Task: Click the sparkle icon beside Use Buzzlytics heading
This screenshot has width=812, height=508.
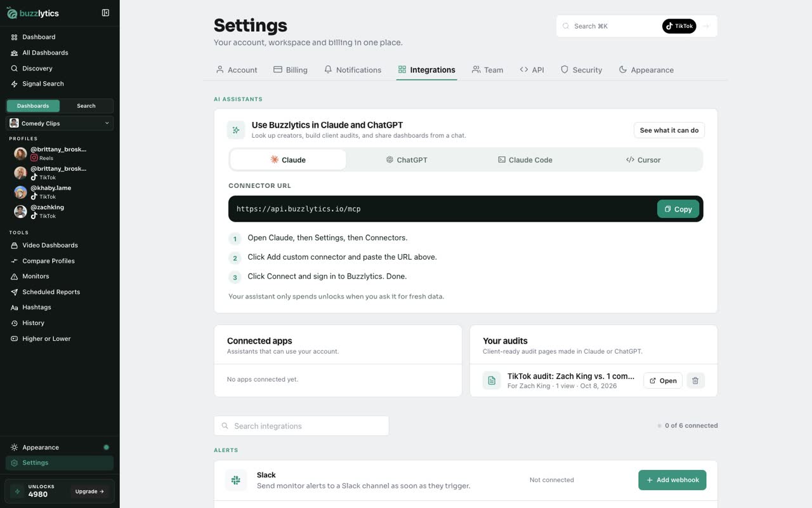Action: point(236,130)
